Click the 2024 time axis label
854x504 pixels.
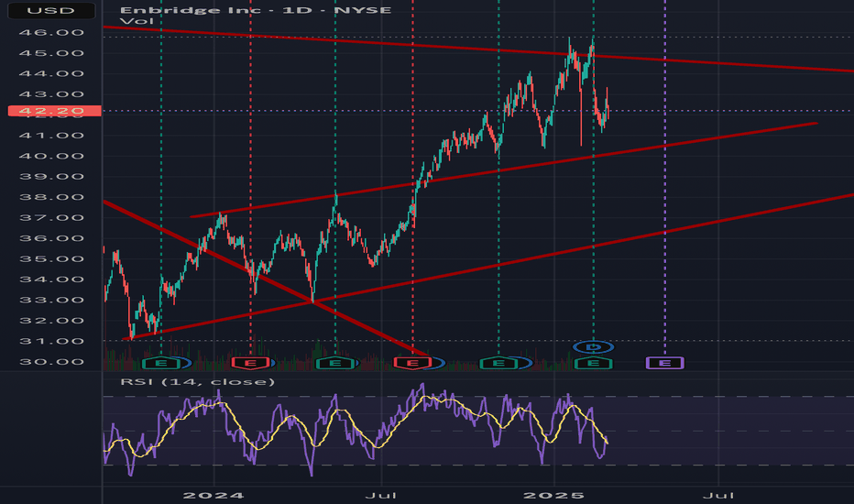tap(213, 495)
